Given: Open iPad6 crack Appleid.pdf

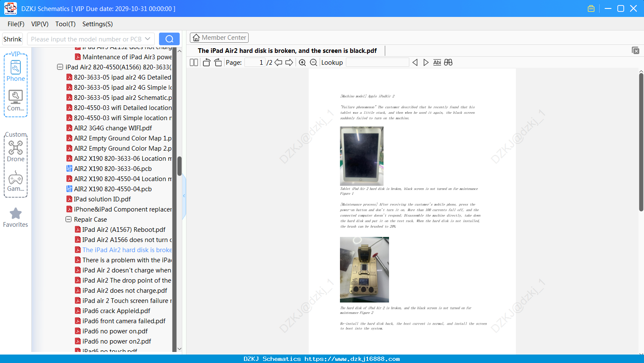Looking at the screenshot, I should point(112,311).
